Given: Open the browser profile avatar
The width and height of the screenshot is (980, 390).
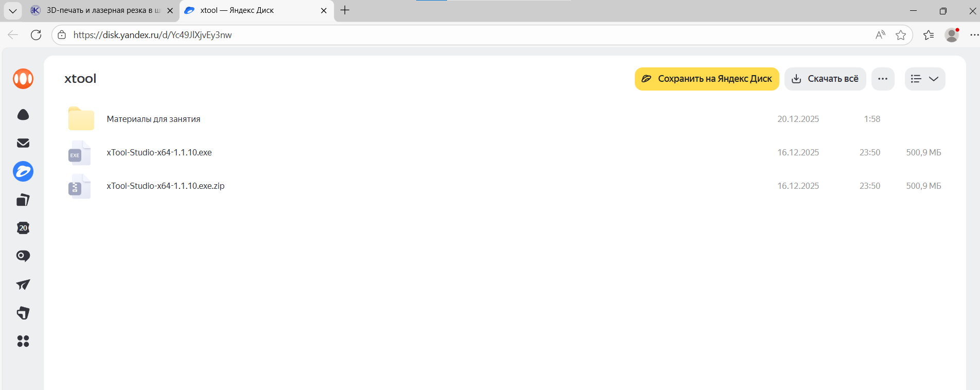Looking at the screenshot, I should click(x=952, y=35).
